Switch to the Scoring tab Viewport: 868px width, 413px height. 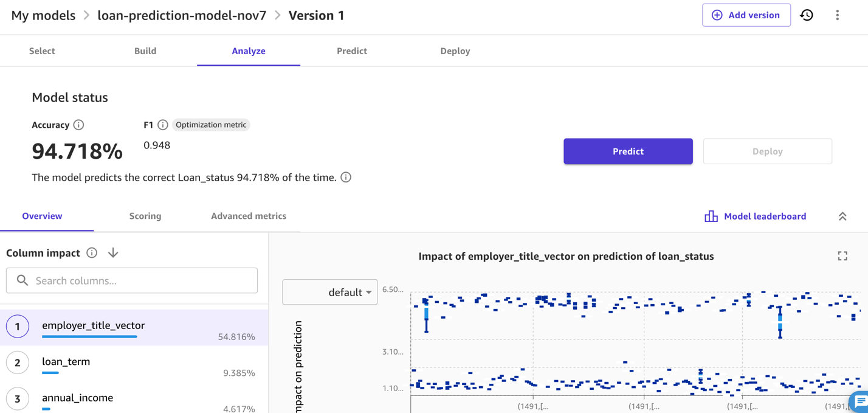coord(145,216)
